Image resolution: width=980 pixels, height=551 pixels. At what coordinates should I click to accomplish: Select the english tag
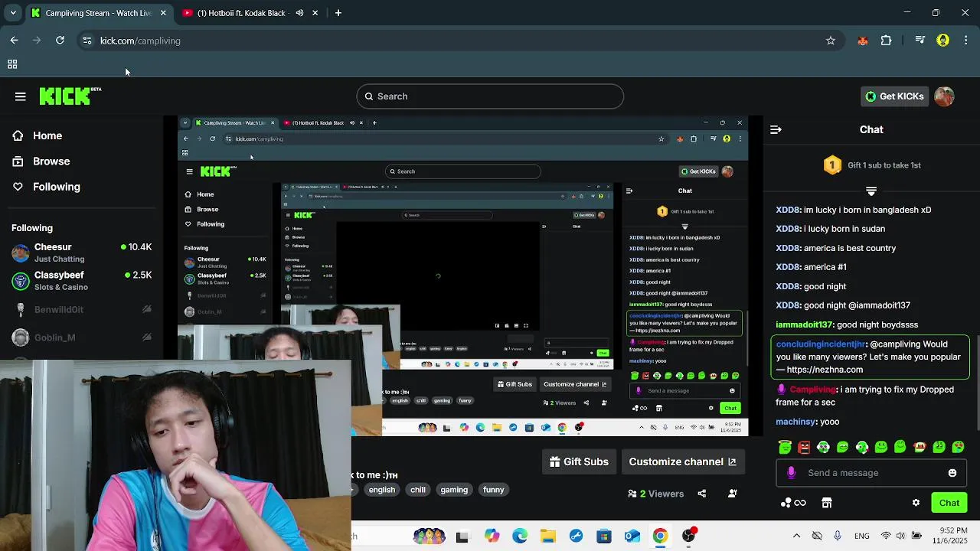coord(382,490)
